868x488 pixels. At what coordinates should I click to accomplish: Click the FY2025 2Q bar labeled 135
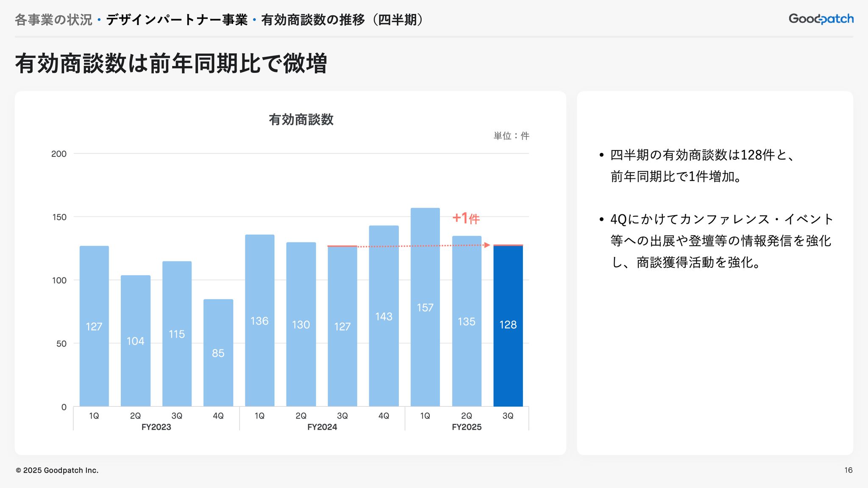coord(467,321)
